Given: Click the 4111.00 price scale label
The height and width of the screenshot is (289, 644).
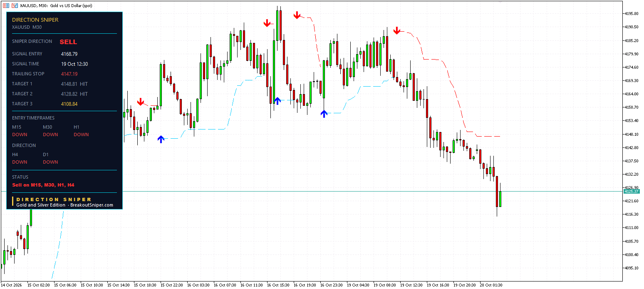Looking at the screenshot, I should [x=631, y=228].
